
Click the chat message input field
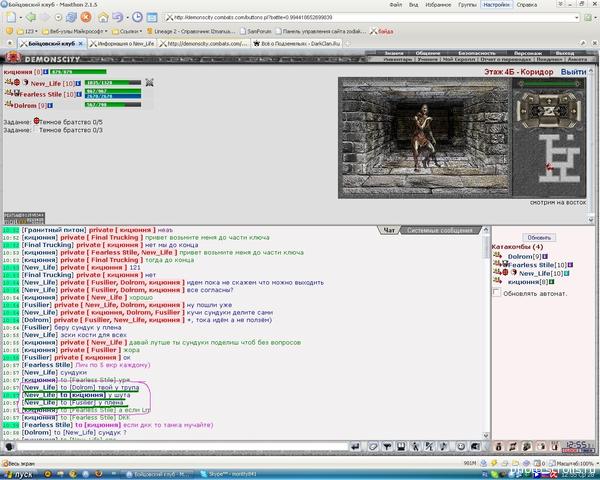182,447
